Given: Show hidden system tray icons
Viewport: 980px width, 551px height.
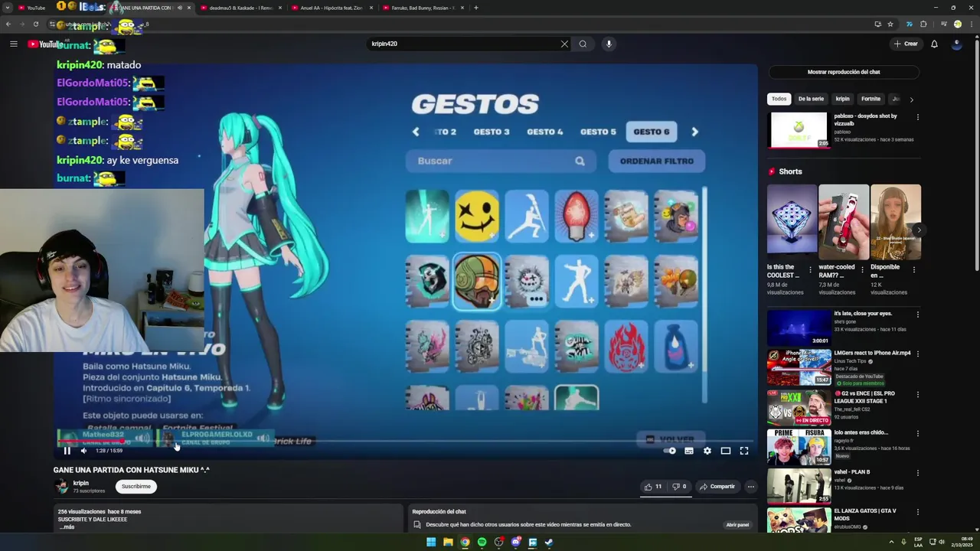Looking at the screenshot, I should [892, 543].
